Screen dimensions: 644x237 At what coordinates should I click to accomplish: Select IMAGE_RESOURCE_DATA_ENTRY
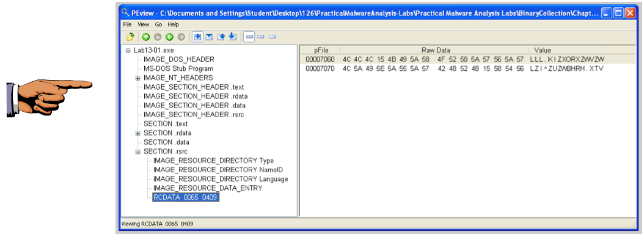(x=207, y=188)
